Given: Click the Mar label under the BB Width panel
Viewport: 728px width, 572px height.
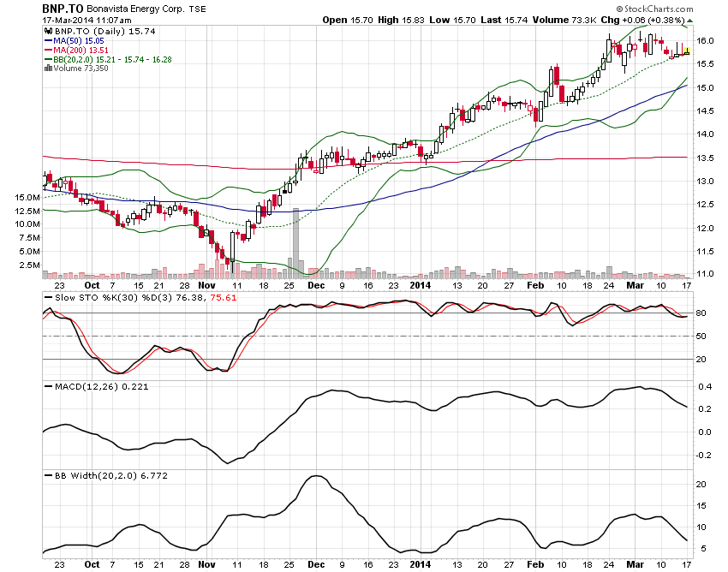Looking at the screenshot, I should click(x=636, y=564).
